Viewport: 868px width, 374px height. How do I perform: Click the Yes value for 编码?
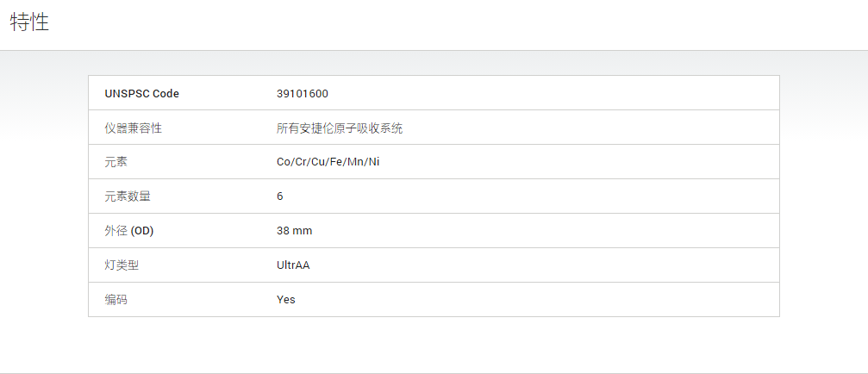(286, 300)
